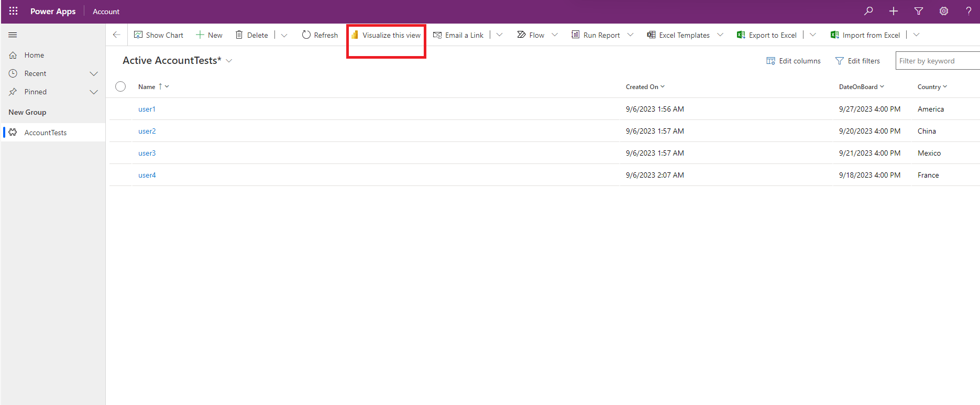Click Email a Link command

[x=458, y=35]
